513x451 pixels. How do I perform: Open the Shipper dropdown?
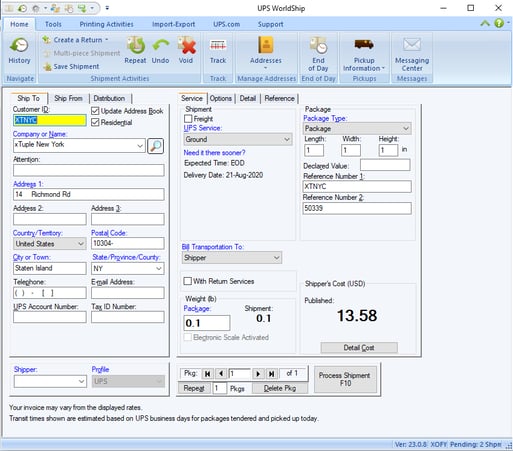coord(81,381)
